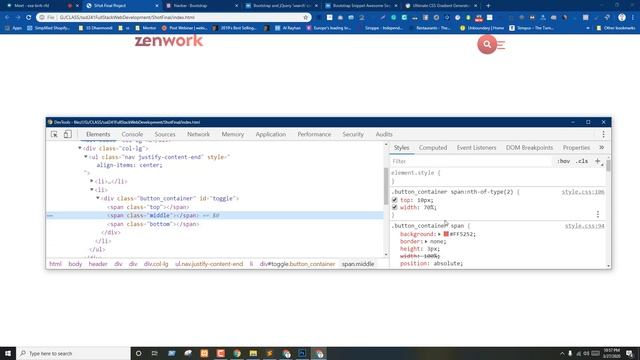Uncheck the 'width: 70%' property checkbox

tap(394, 207)
